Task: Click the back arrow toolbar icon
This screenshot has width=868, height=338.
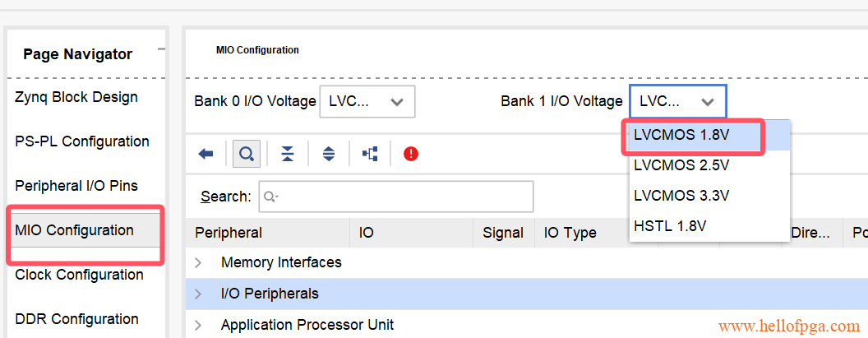Action: tap(206, 154)
